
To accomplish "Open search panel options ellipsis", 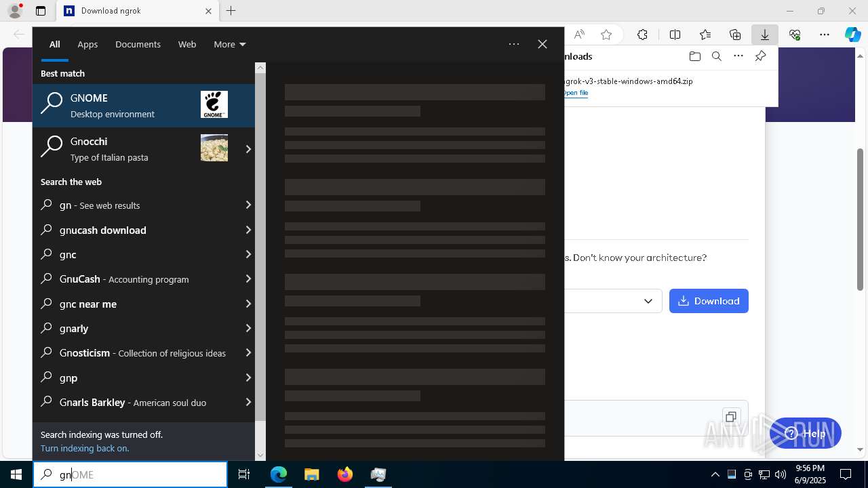I will (x=514, y=44).
